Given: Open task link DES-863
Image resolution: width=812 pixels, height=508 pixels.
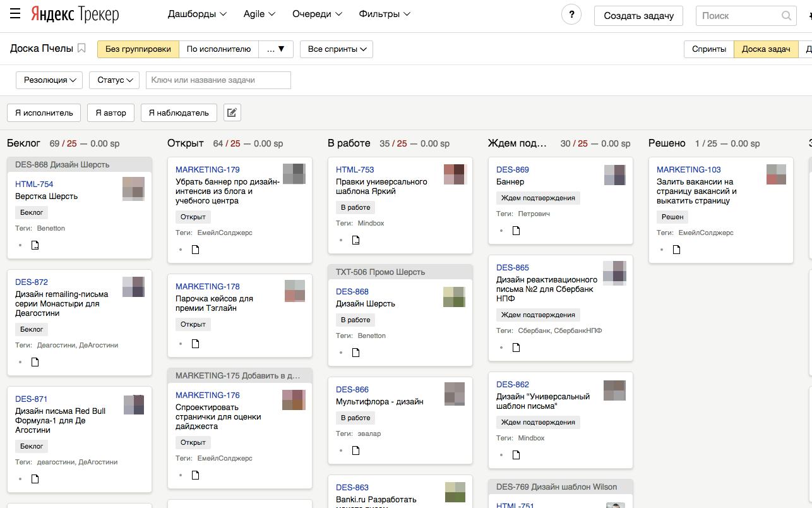Looking at the screenshot, I should [x=352, y=487].
